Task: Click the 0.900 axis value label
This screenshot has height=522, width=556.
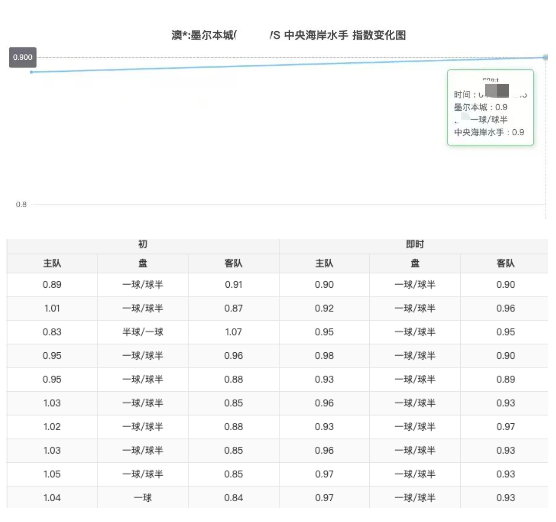Action: (x=23, y=57)
